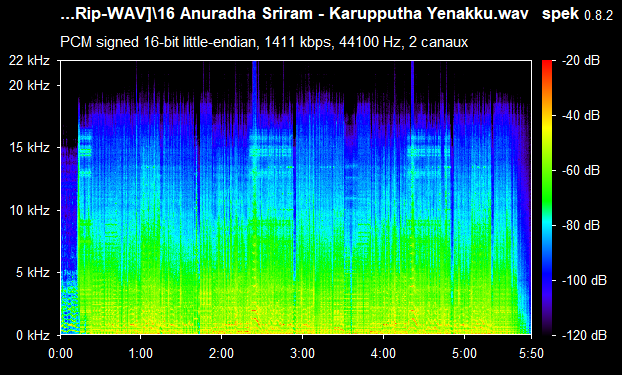The height and width of the screenshot is (375, 622).
Task: Click the 22 kHz frequency axis label
Action: tap(29, 61)
